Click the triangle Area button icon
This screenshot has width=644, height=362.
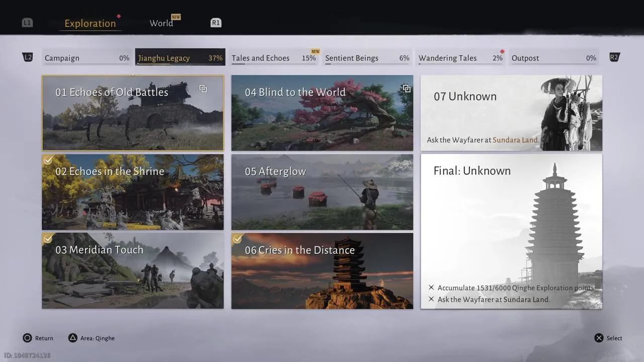click(72, 338)
